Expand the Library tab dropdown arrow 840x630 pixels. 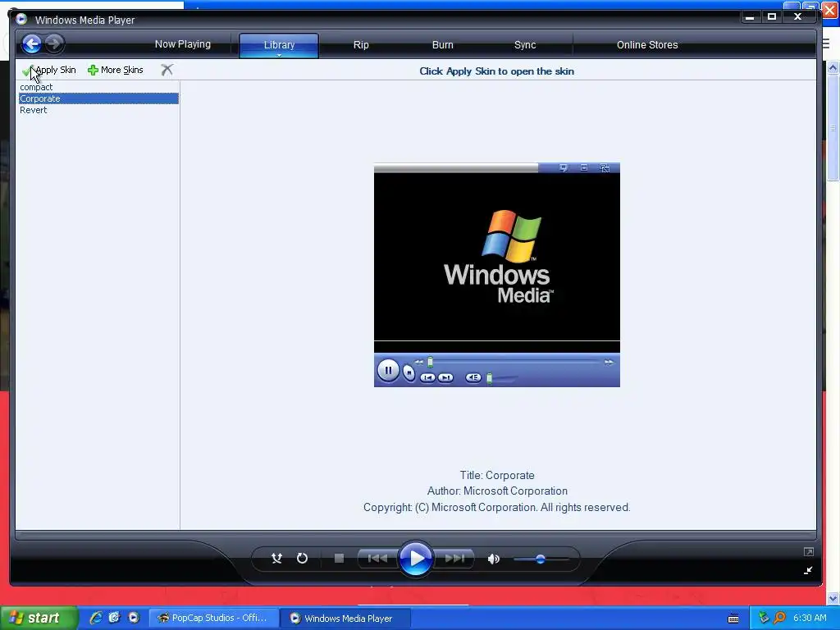coord(279,55)
